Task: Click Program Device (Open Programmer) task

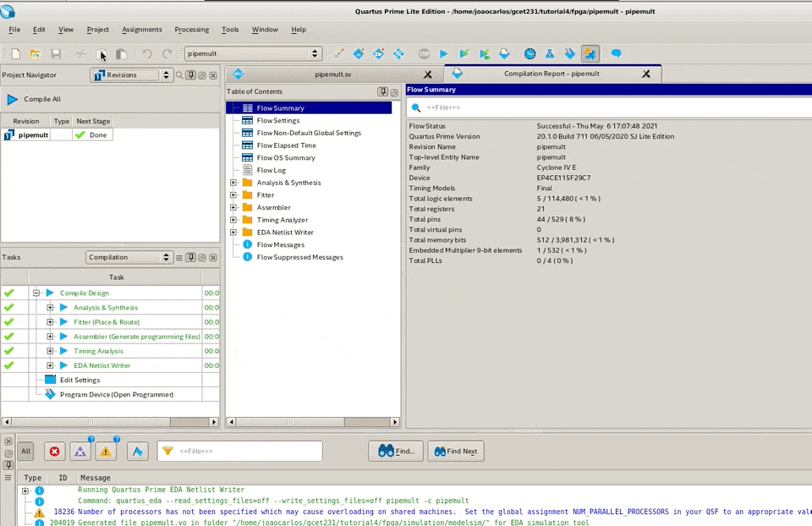Action: coord(117,394)
